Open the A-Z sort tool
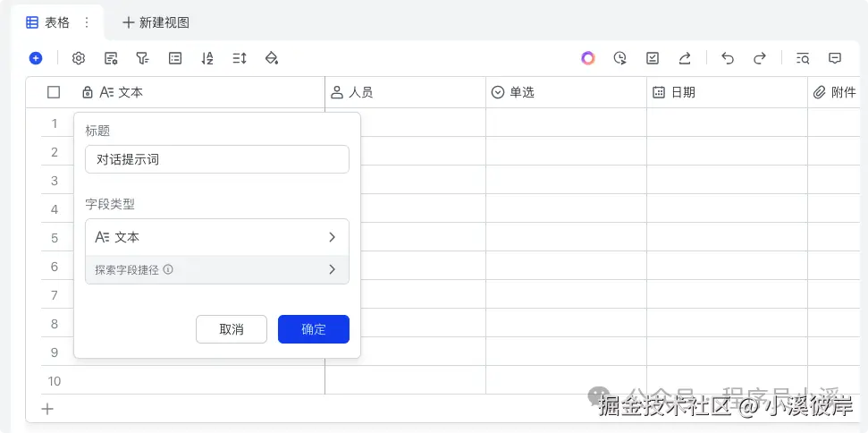868x433 pixels. click(207, 58)
